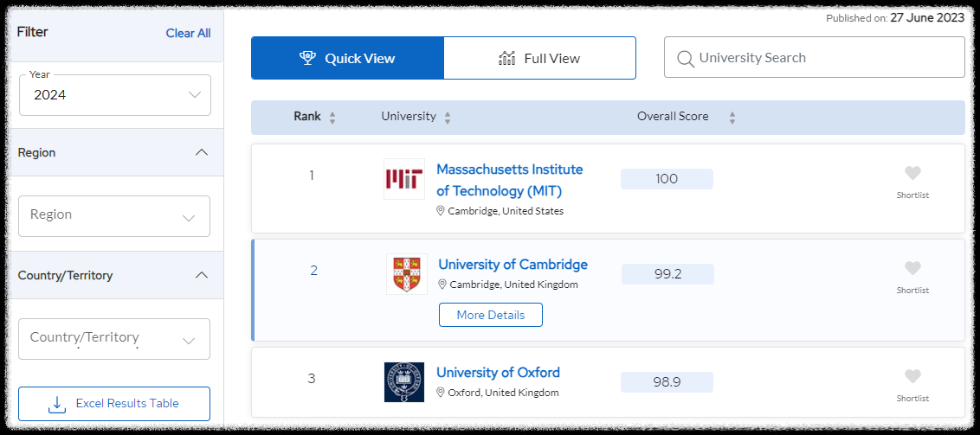Click the search magnifier icon
Viewport: 980px width, 435px height.
coord(686,59)
